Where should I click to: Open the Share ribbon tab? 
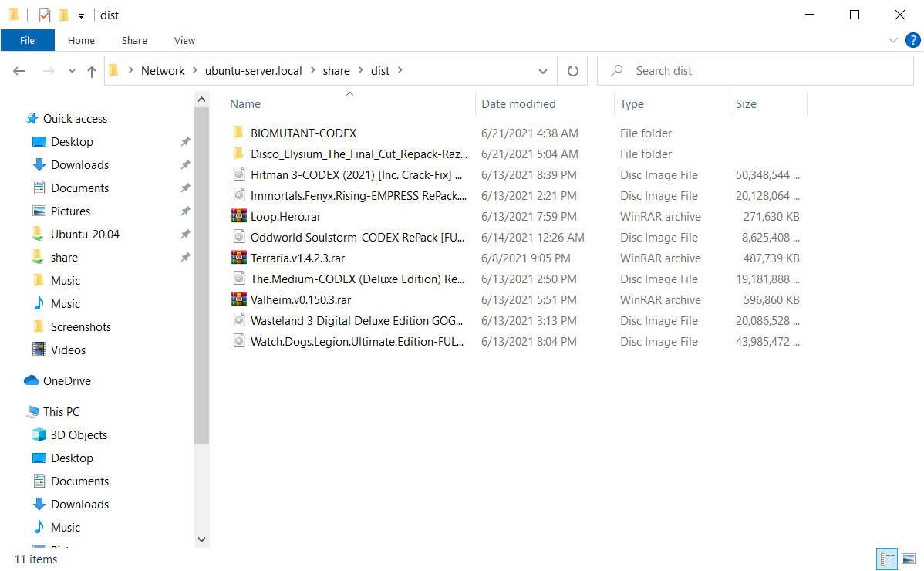(x=134, y=41)
